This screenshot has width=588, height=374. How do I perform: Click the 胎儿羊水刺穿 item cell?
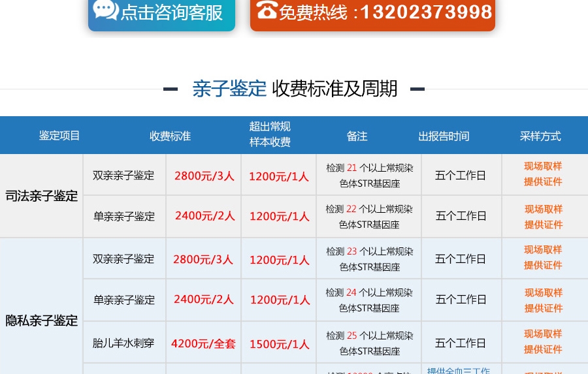pyautogui.click(x=123, y=343)
